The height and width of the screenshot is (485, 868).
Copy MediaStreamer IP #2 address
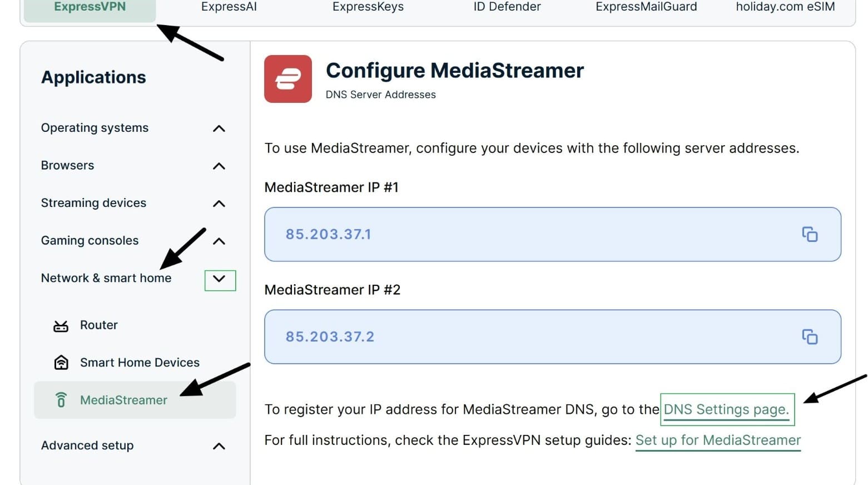pyautogui.click(x=810, y=336)
